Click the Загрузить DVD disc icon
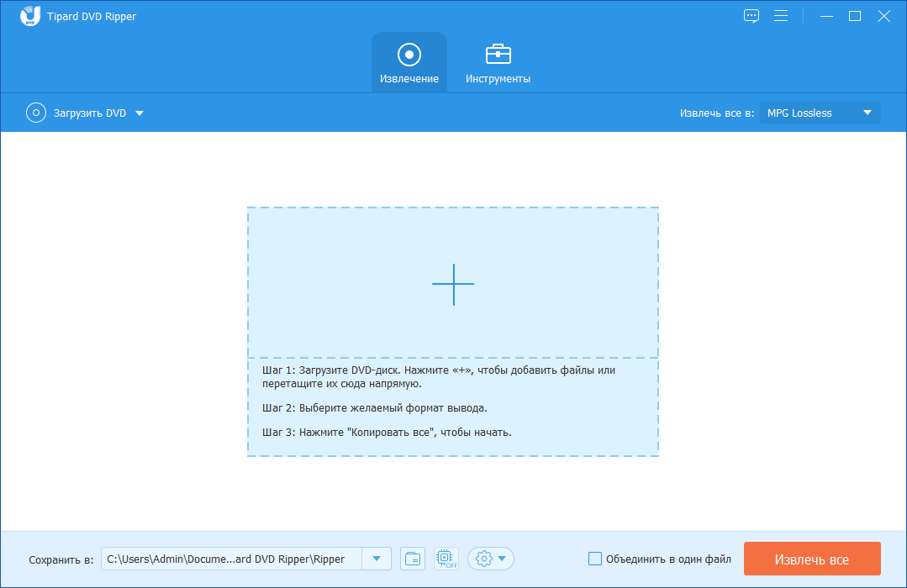This screenshot has width=907, height=588. pos(35,113)
